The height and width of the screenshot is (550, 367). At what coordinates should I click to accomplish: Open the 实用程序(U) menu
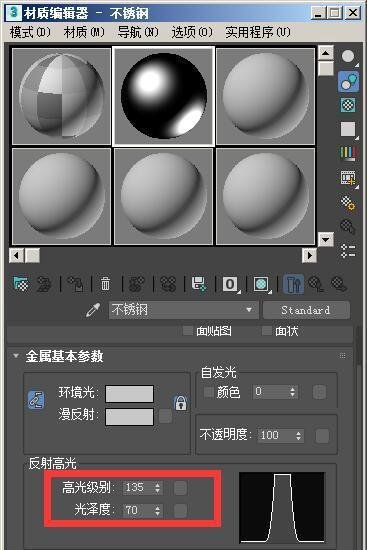coord(258,33)
